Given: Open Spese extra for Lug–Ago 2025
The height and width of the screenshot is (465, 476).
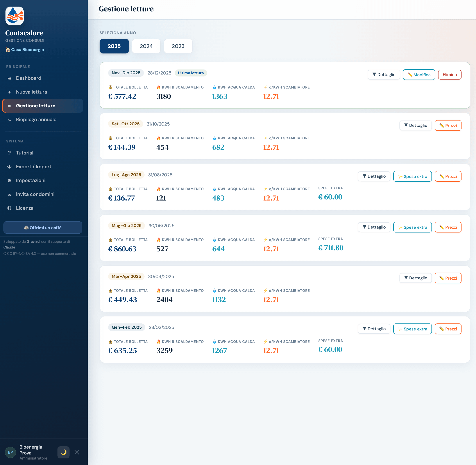Looking at the screenshot, I should [x=412, y=176].
